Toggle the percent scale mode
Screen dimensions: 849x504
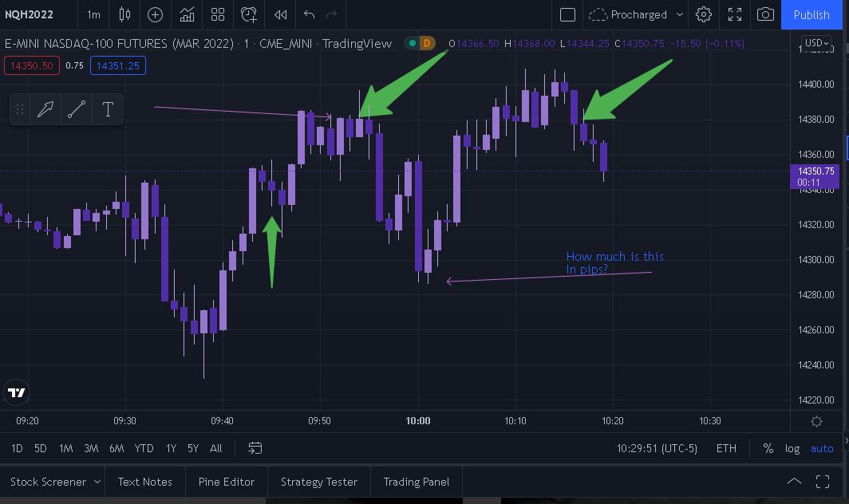click(x=768, y=448)
